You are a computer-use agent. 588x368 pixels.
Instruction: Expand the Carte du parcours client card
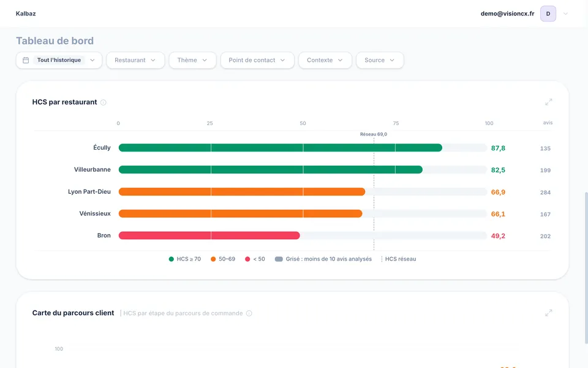tap(549, 313)
